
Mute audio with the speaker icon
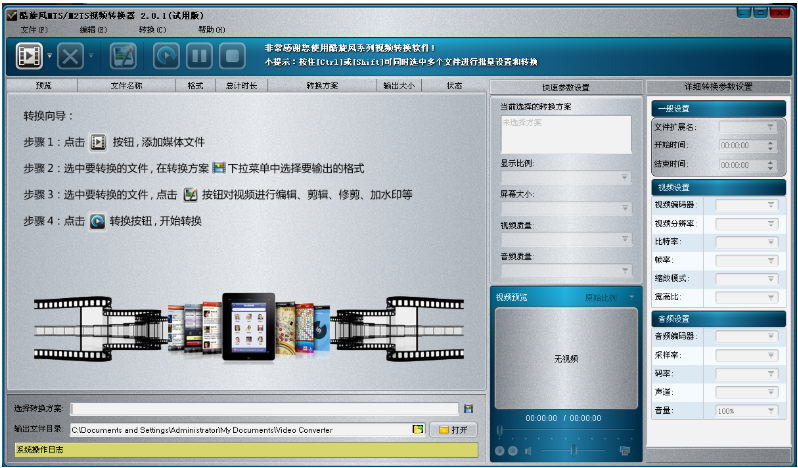pyautogui.click(x=528, y=451)
